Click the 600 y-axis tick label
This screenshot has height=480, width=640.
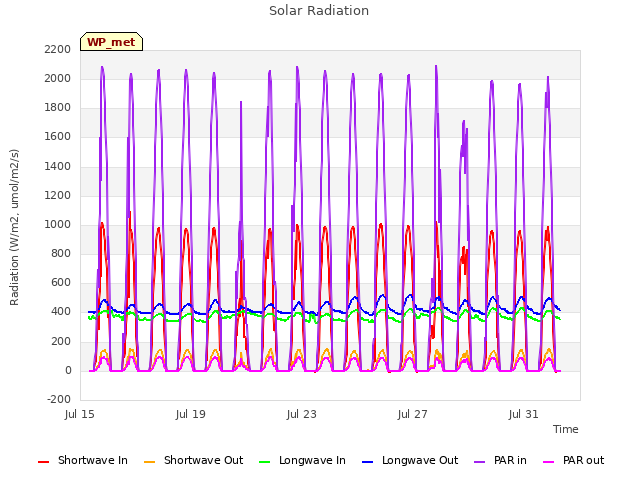(61, 283)
